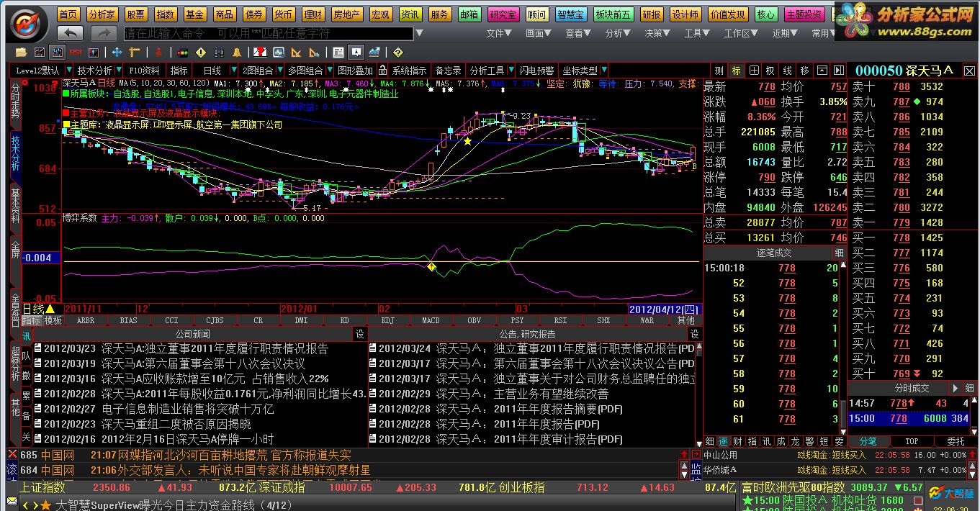Image resolution: width=980 pixels, height=511 pixels.
Task: Click the yellow diamond exclamation warning icon
Action: pos(201,53)
